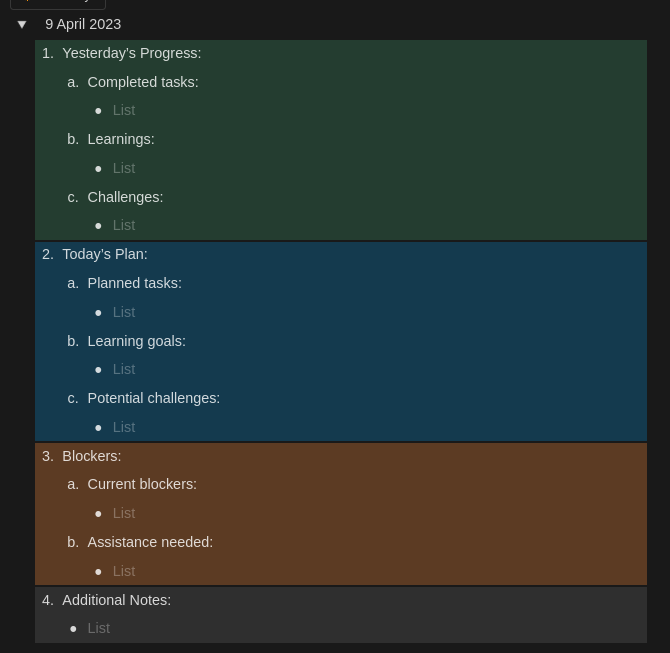Place cursor in Planned tasks label

point(135,283)
